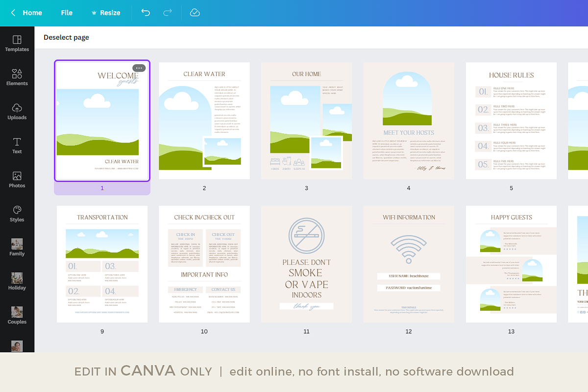Click the cloud save status icon

195,13
